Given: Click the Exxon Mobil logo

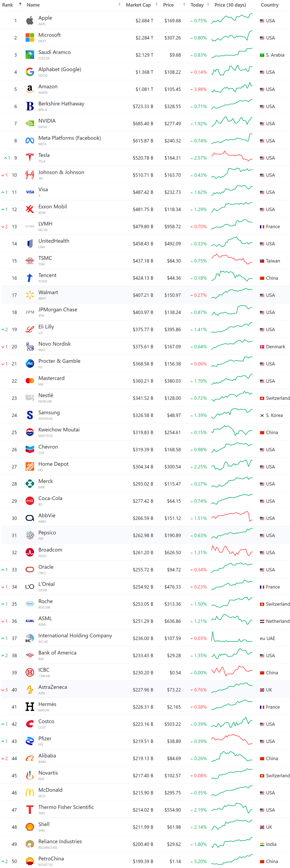Looking at the screenshot, I should pyautogui.click(x=30, y=209).
